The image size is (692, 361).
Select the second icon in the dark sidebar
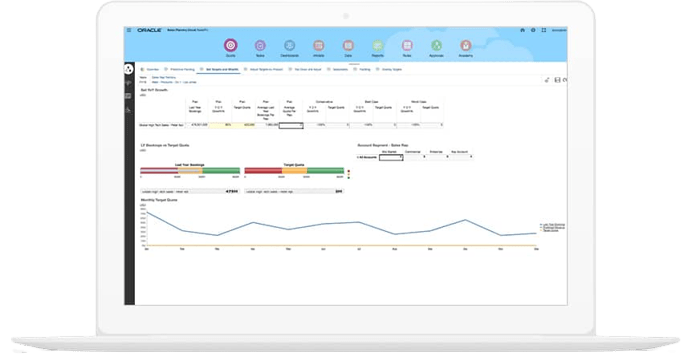coord(128,83)
